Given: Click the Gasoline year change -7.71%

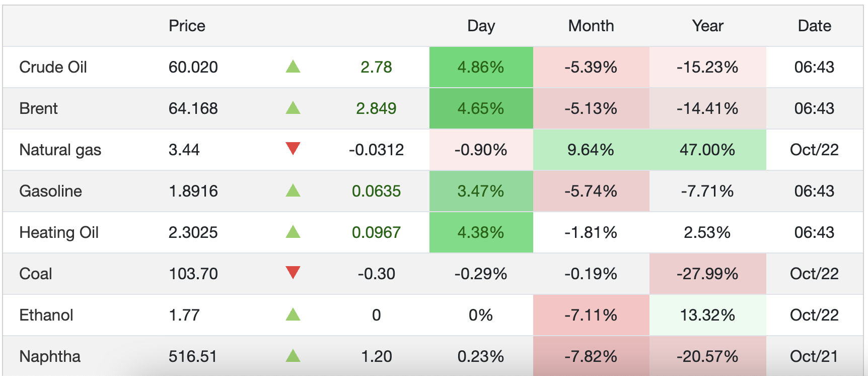Looking at the screenshot, I should [x=707, y=191].
